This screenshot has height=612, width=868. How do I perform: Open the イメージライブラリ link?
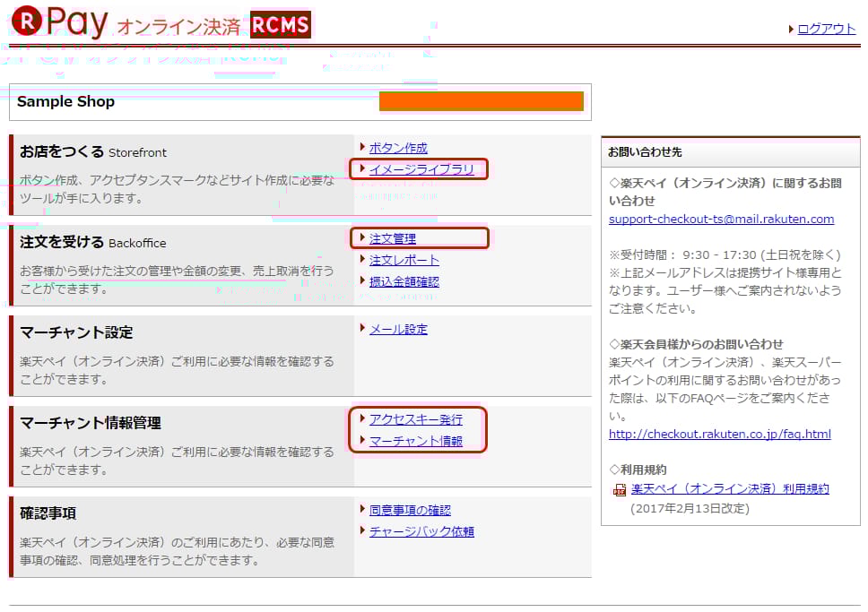[x=421, y=169]
